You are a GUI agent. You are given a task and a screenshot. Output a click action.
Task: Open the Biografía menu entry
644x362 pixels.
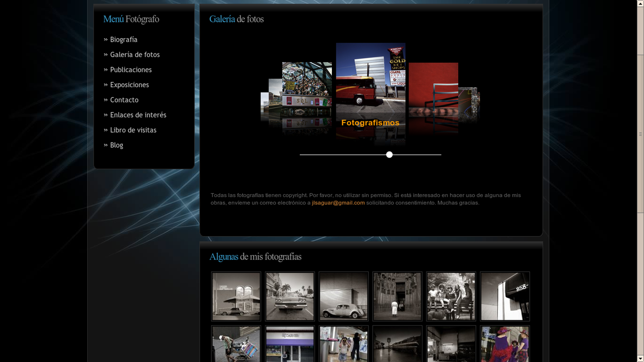point(124,39)
